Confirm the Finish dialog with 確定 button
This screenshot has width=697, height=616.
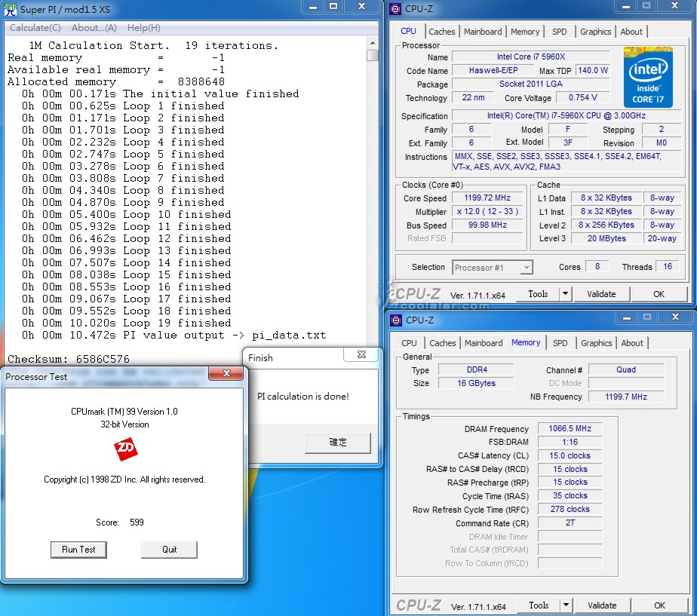point(338,443)
